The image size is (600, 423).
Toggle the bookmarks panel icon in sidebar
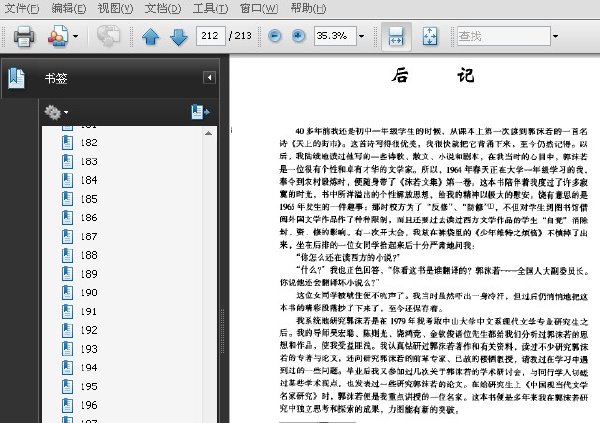pos(16,77)
